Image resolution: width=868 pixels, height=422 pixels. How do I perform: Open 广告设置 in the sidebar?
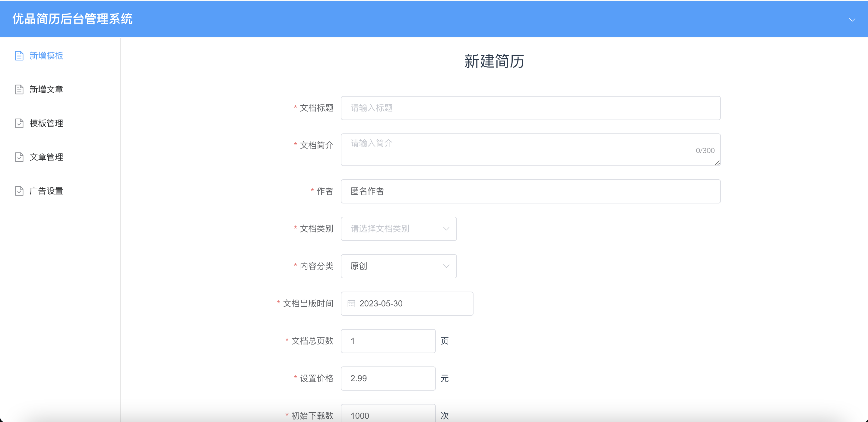[60, 191]
